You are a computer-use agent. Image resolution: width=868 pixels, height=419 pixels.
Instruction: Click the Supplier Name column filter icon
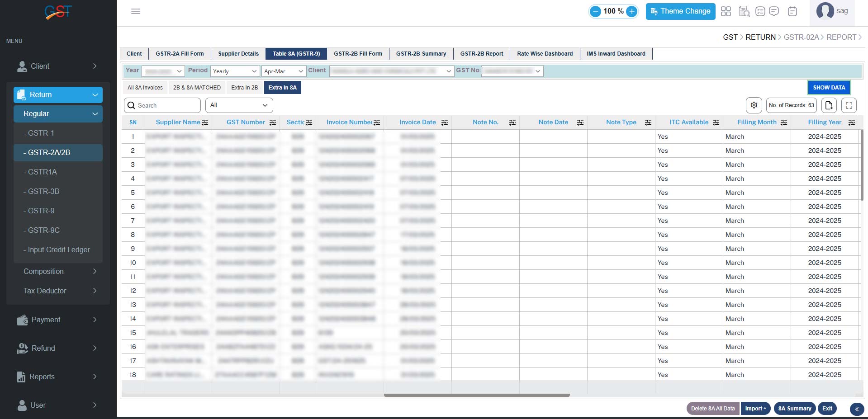205,122
